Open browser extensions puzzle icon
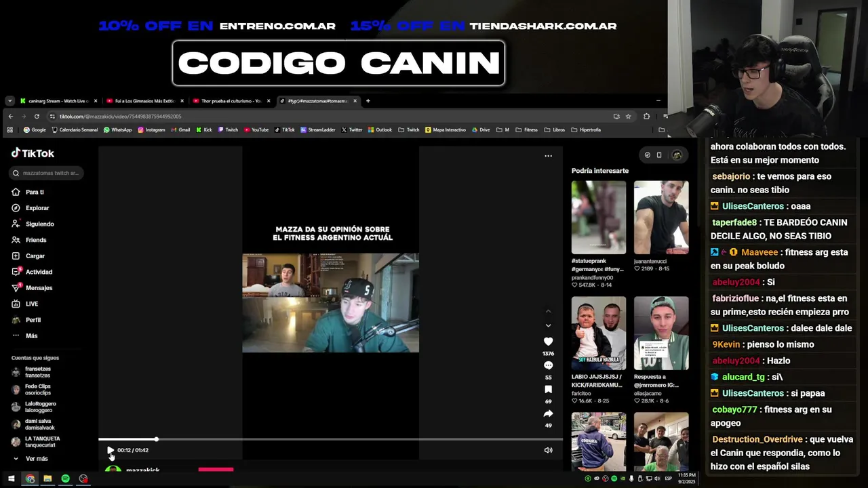 [x=646, y=117]
